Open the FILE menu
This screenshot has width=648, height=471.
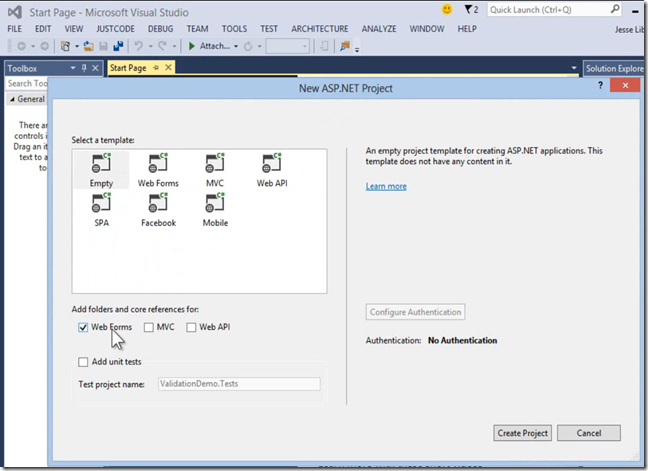pos(14,29)
